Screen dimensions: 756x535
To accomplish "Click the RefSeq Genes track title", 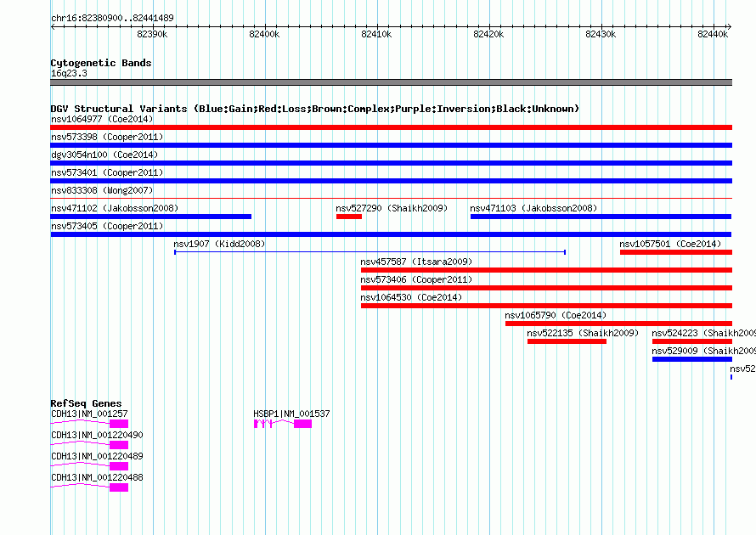I will [87, 403].
